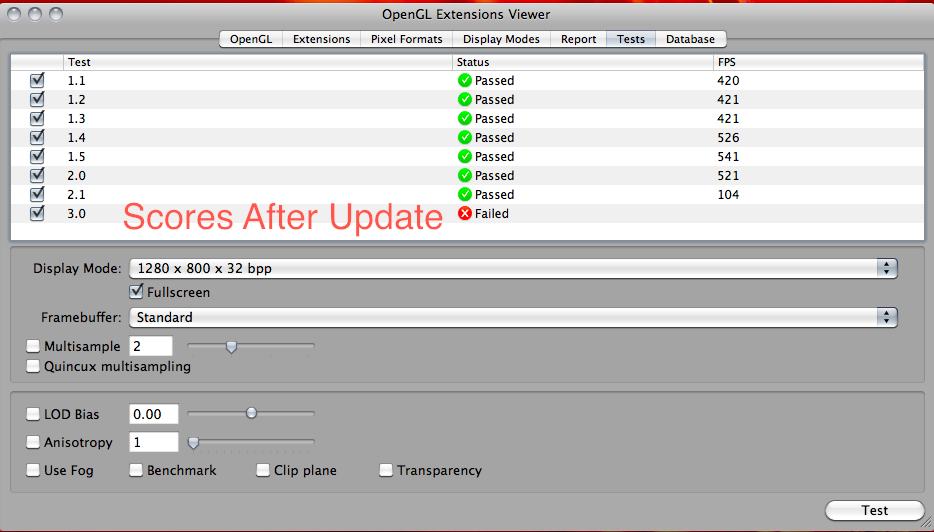Open the Report tab
Viewport: 934px width, 532px height.
pyautogui.click(x=578, y=39)
